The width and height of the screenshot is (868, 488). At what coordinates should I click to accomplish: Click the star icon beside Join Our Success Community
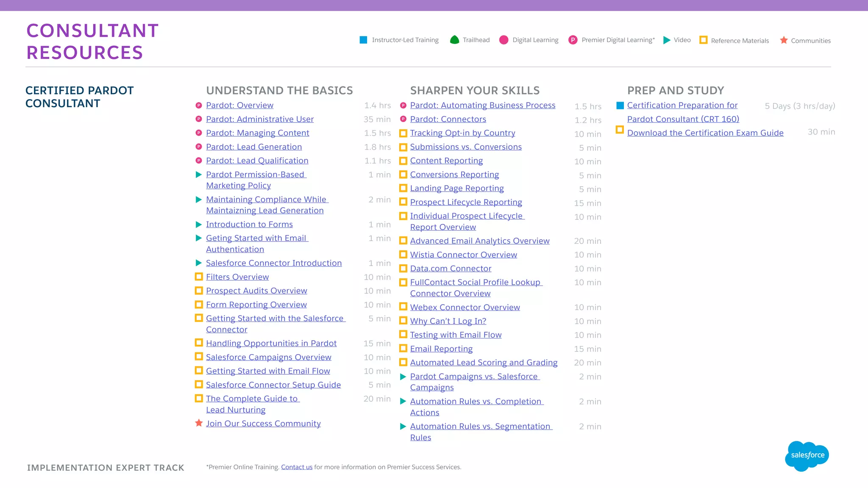pyautogui.click(x=198, y=423)
